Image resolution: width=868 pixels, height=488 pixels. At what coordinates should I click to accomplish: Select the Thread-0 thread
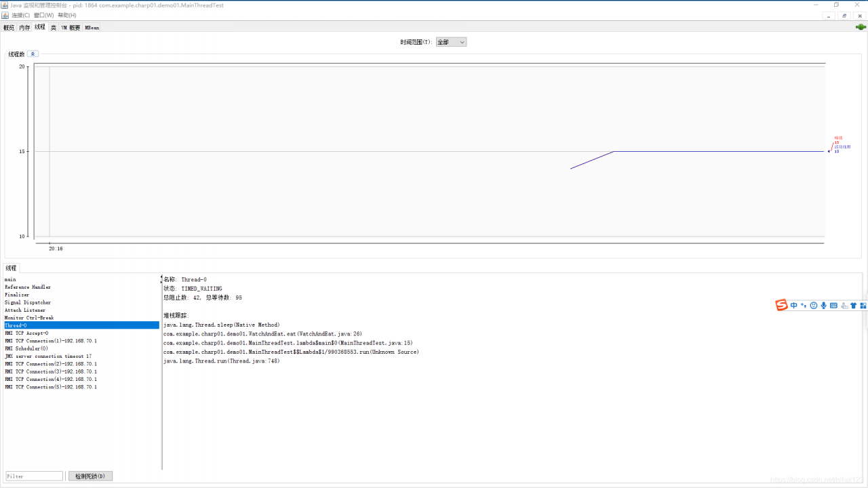81,325
